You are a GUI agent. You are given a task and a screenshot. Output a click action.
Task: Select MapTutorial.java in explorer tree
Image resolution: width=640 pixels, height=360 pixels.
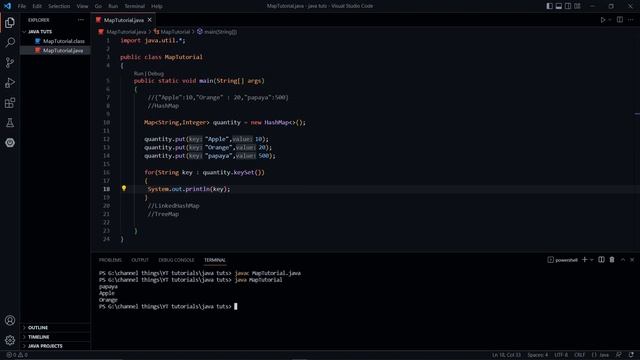(55, 50)
